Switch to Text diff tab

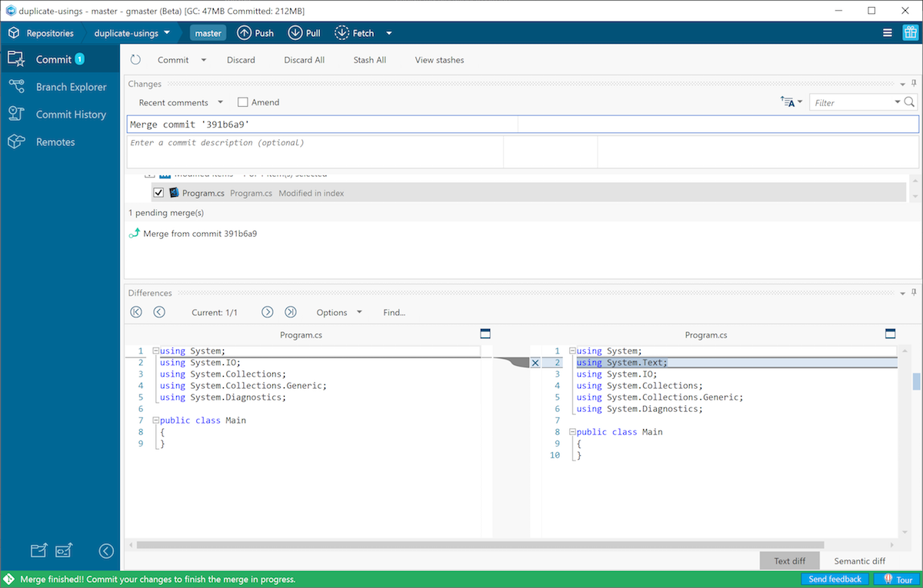coord(789,561)
